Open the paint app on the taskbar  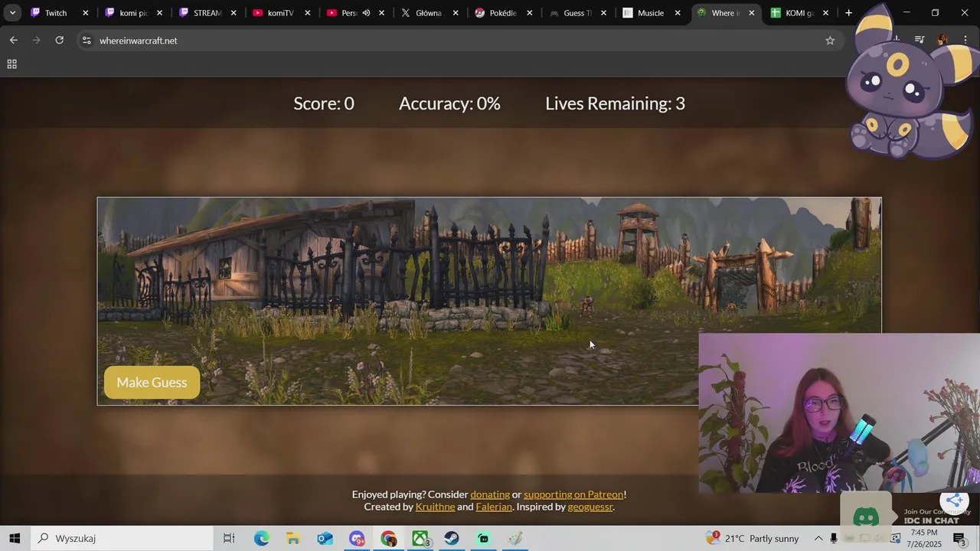tap(516, 538)
